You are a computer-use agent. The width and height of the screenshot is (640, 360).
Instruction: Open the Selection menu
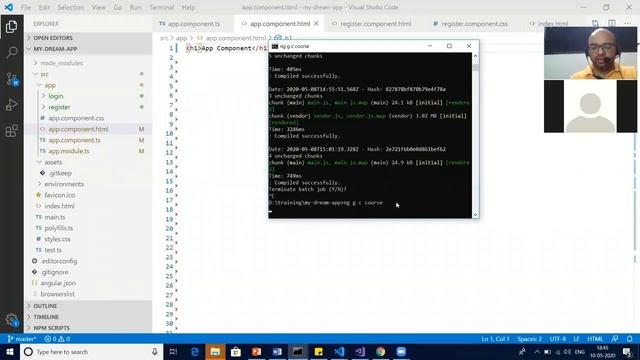[x=71, y=7]
